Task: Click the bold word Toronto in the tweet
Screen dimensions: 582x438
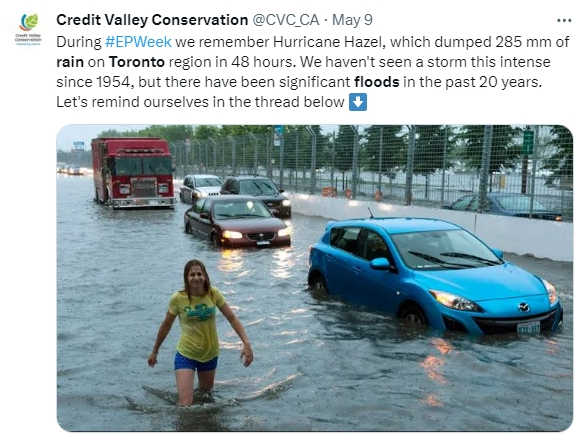Action: 137,62
